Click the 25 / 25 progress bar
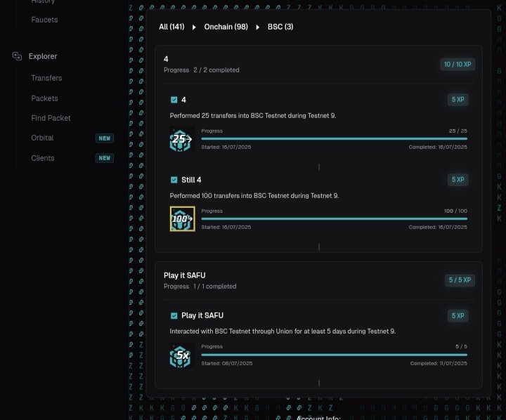This screenshot has height=420, width=506. (x=334, y=138)
